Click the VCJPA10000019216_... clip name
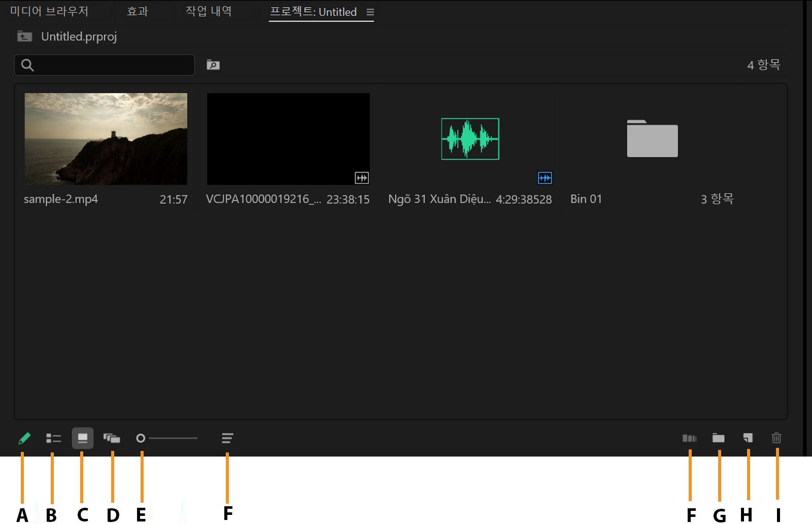812x524 pixels. point(263,199)
